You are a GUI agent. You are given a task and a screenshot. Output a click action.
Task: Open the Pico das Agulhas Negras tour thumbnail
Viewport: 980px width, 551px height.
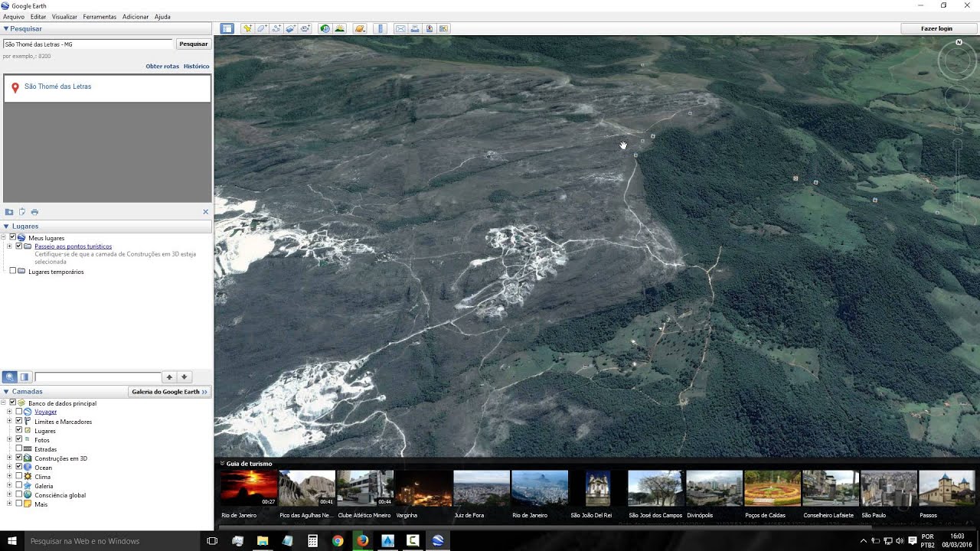tap(306, 488)
